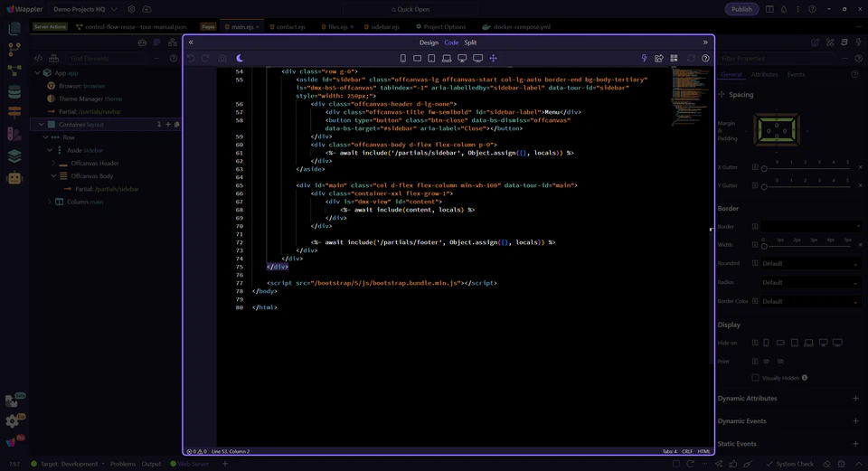Image resolution: width=868 pixels, height=471 pixels.
Task: Open the CSS styles icon in properties panel
Action: tap(844, 42)
